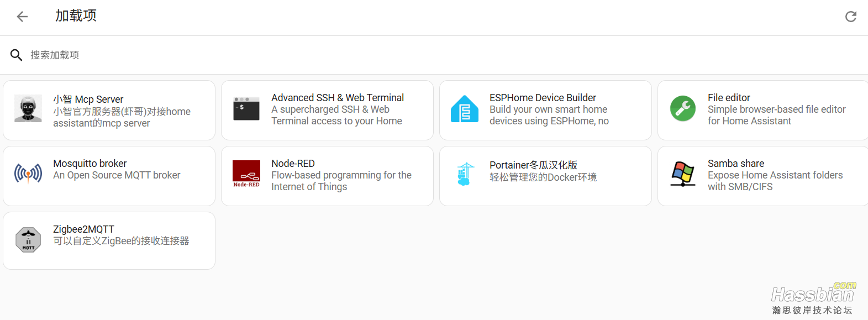
Task: Click the Mosquitto broker signal icon
Action: [x=28, y=174]
